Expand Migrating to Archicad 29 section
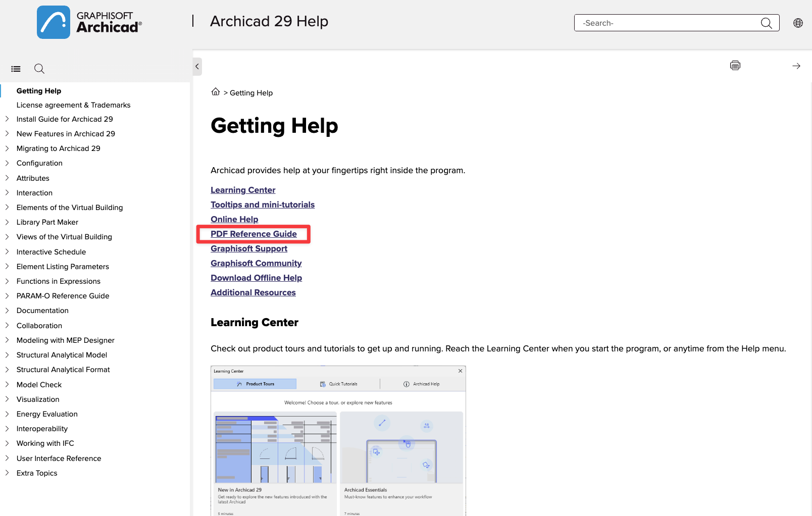This screenshot has width=812, height=516. (7, 148)
